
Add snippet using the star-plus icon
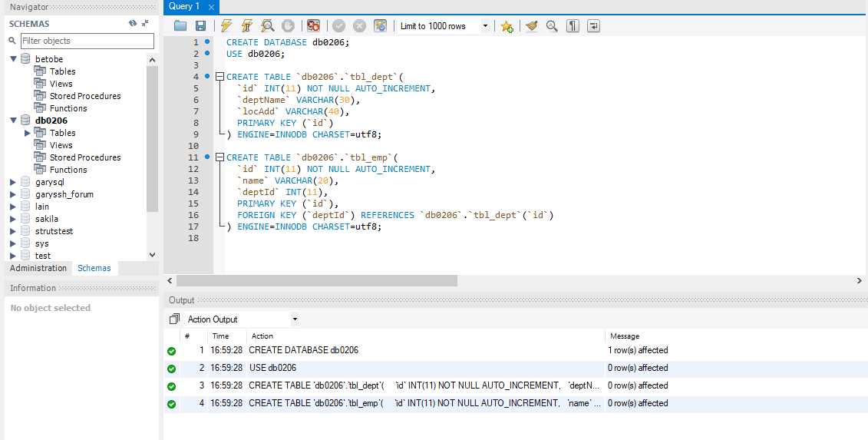pos(507,26)
